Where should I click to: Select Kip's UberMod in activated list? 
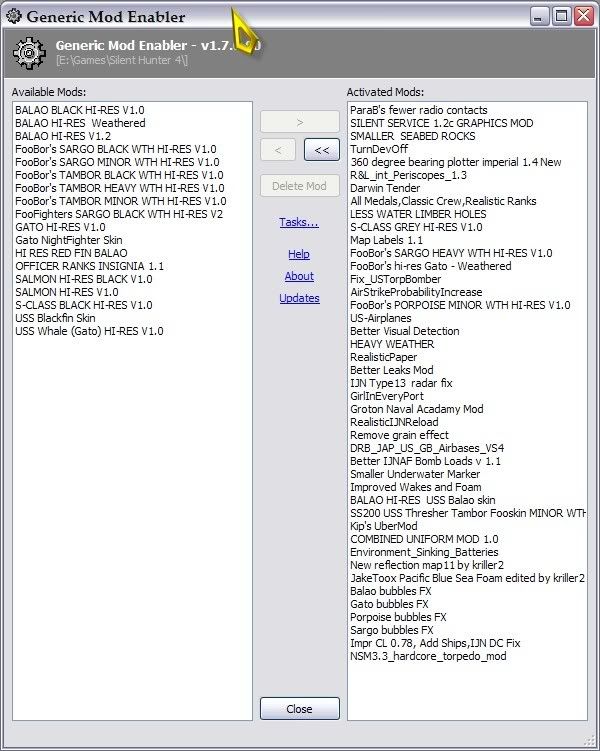click(386, 526)
